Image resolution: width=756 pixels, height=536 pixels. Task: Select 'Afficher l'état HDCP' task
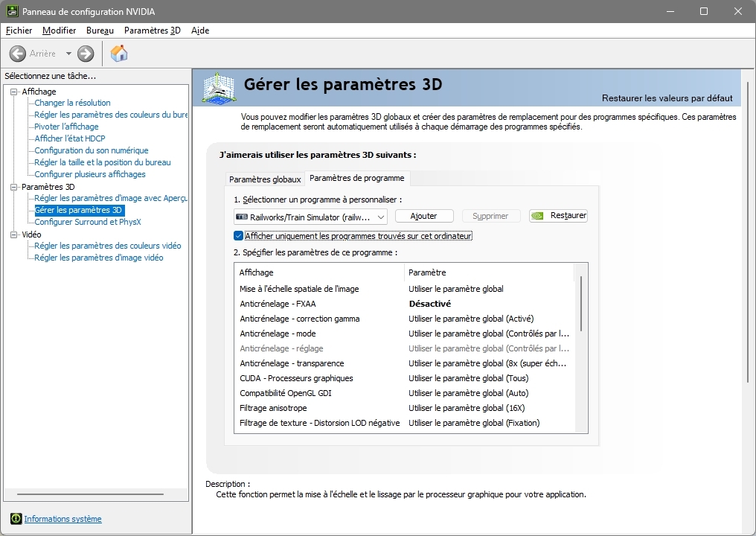tap(70, 138)
